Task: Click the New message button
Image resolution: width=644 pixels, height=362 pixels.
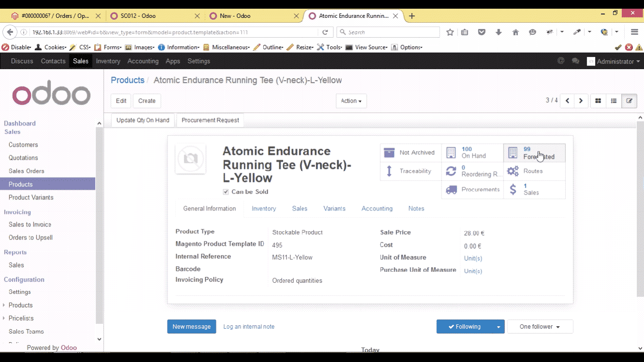Action: click(x=192, y=327)
